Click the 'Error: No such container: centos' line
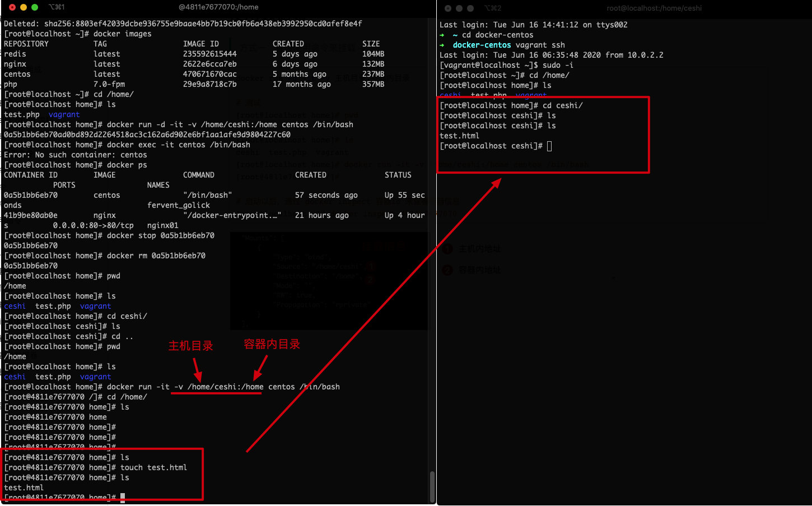 click(x=76, y=155)
